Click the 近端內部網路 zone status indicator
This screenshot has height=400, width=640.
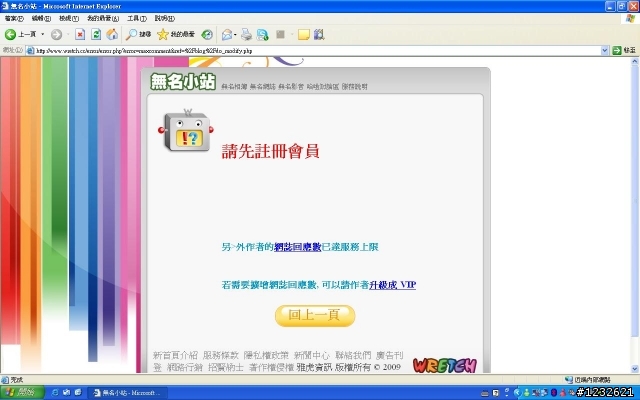point(588,380)
